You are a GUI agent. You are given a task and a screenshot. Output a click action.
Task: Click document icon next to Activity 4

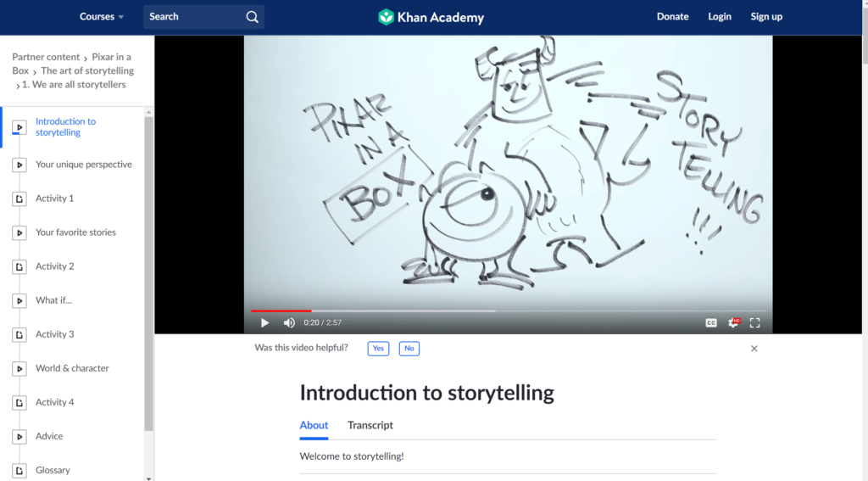point(19,402)
